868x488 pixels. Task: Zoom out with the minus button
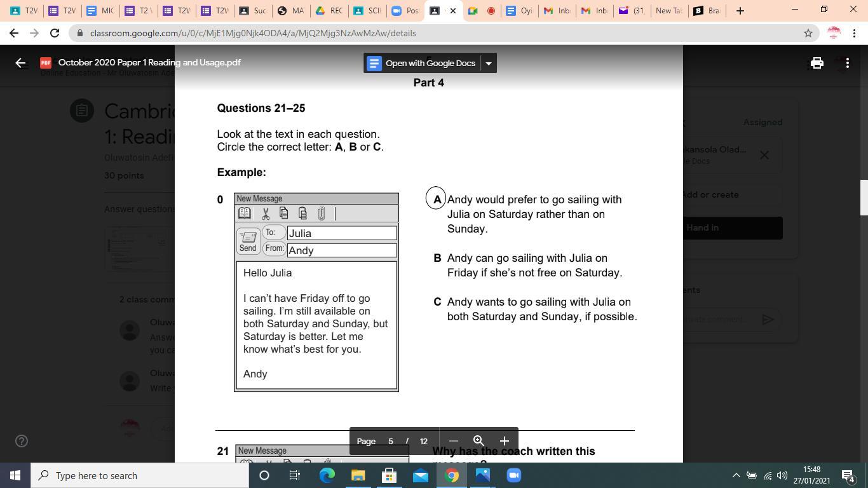point(453,441)
